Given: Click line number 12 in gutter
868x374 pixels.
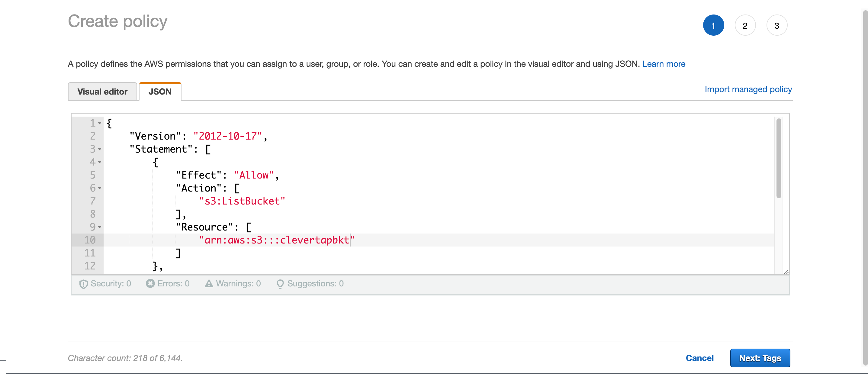Looking at the screenshot, I should point(90,266).
